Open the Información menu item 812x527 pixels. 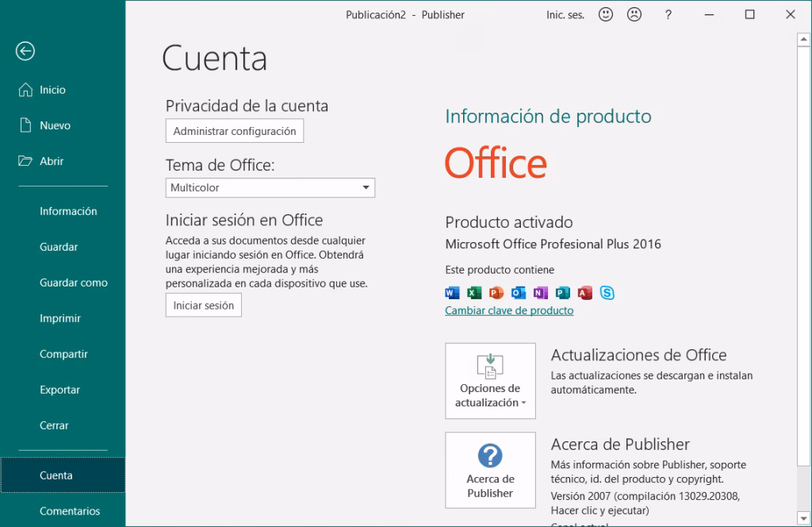[x=68, y=211]
